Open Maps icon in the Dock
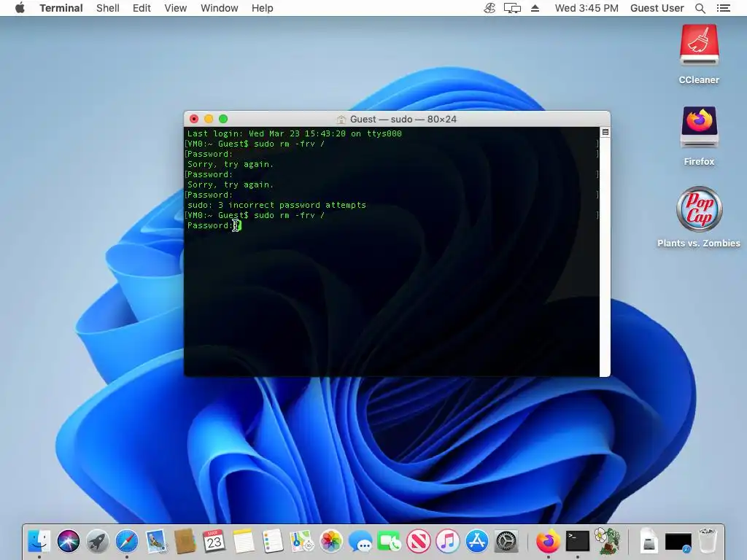 click(x=301, y=542)
